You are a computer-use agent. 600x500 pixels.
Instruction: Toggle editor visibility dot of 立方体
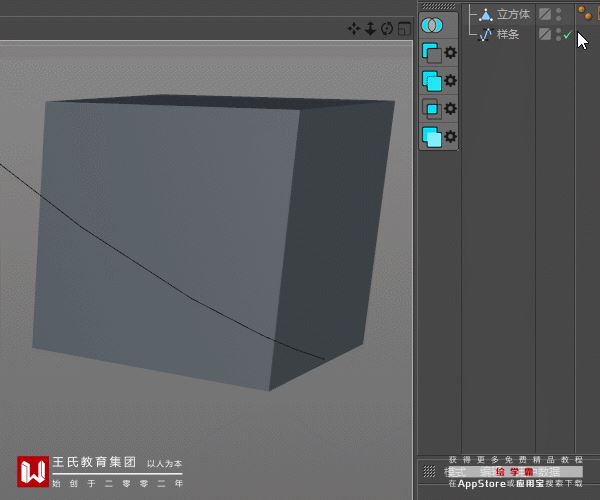point(558,11)
